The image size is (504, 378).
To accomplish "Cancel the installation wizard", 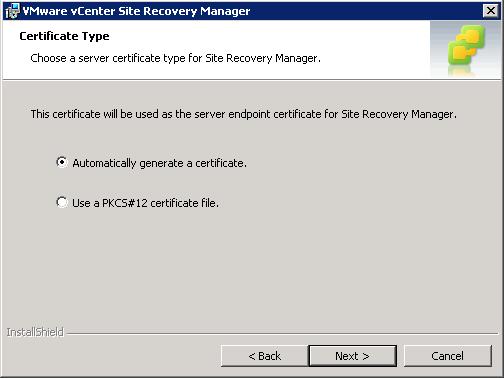I will pyautogui.click(x=448, y=356).
